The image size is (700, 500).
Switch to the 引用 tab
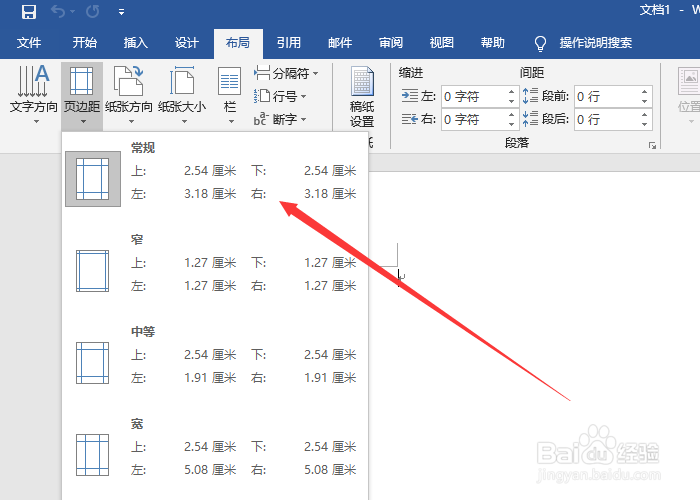(x=289, y=43)
